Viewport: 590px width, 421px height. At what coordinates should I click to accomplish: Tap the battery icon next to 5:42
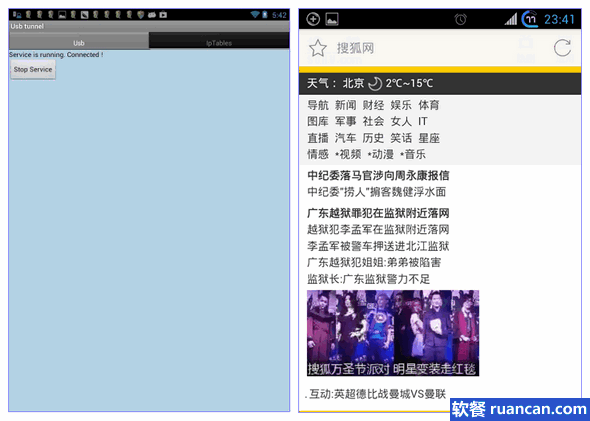(x=265, y=15)
